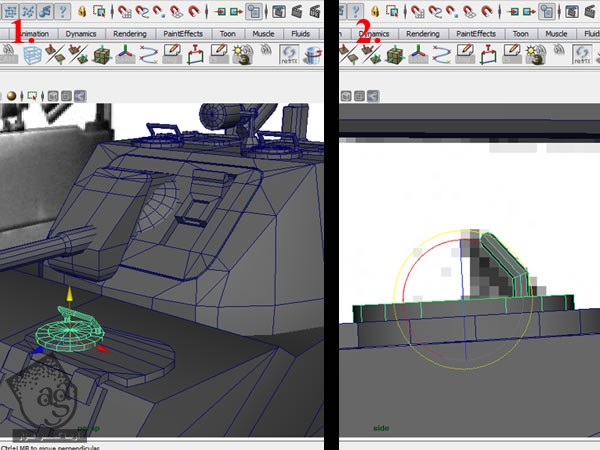The width and height of the screenshot is (600, 450).
Task: Open the PaintEffects shelf tab in right panel
Action: click(x=477, y=33)
